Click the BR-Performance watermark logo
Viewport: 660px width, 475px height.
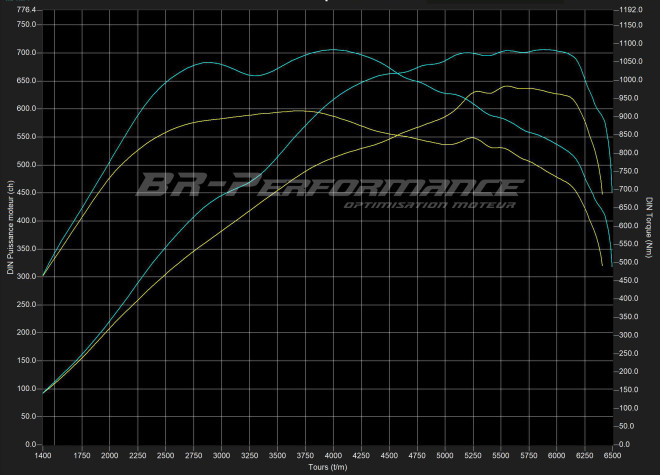click(x=328, y=185)
